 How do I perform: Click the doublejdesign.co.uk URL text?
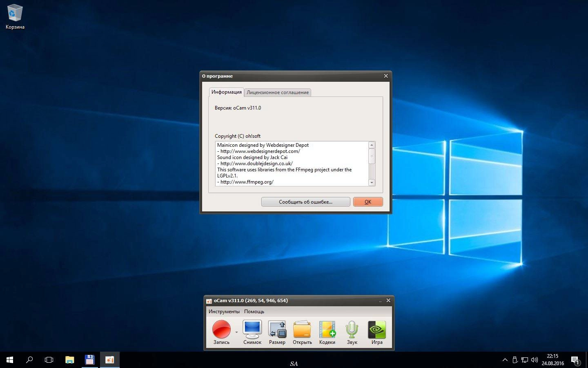tap(256, 164)
